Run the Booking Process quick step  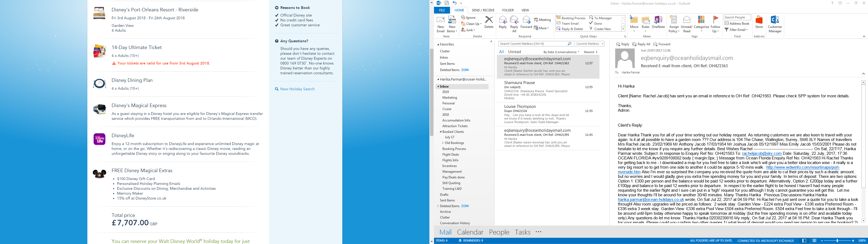[x=571, y=18]
